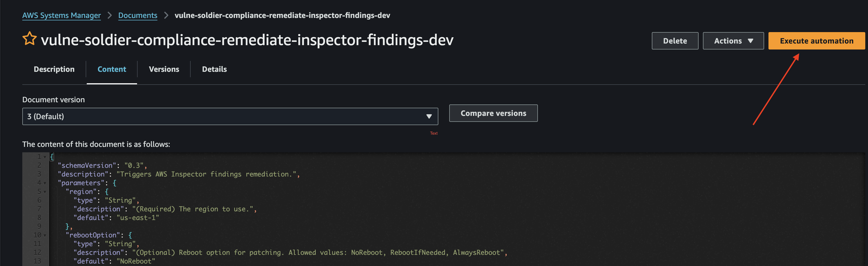Image resolution: width=868 pixels, height=266 pixels.
Task: Fold the region block at line 5
Action: click(x=45, y=192)
